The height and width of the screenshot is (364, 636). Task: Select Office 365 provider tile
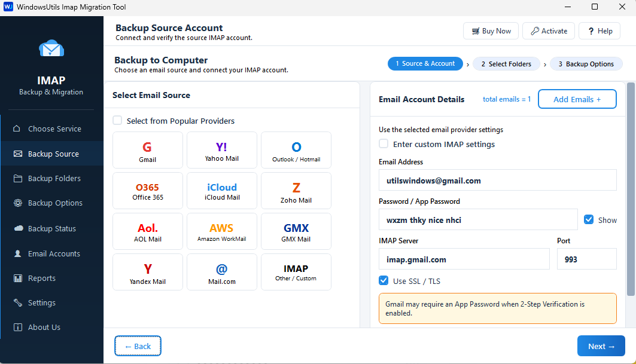tap(148, 191)
